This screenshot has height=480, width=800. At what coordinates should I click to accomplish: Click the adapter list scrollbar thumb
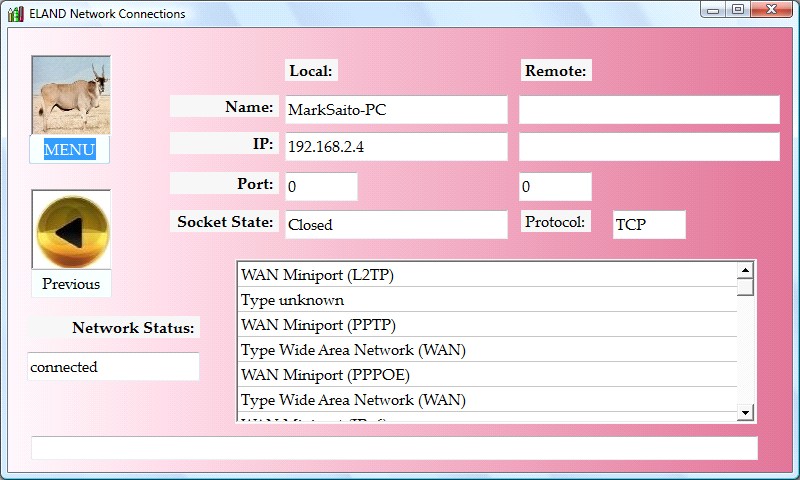745,287
